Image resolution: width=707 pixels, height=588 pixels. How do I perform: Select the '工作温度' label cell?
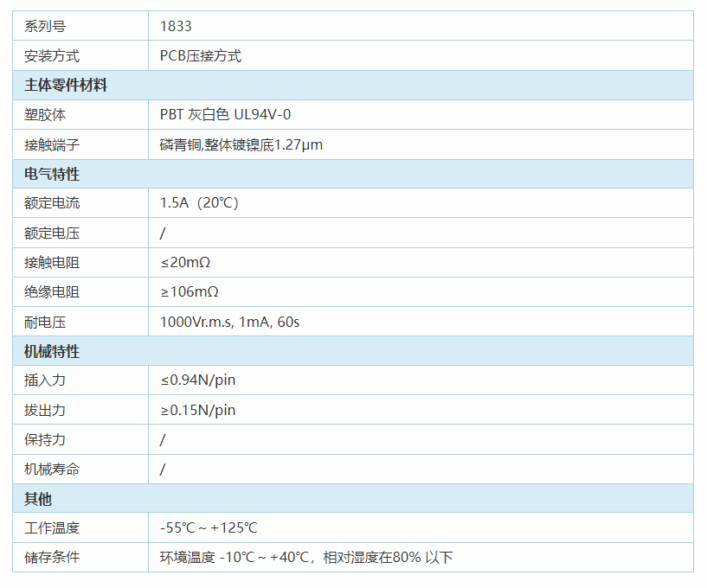pyautogui.click(x=80, y=528)
